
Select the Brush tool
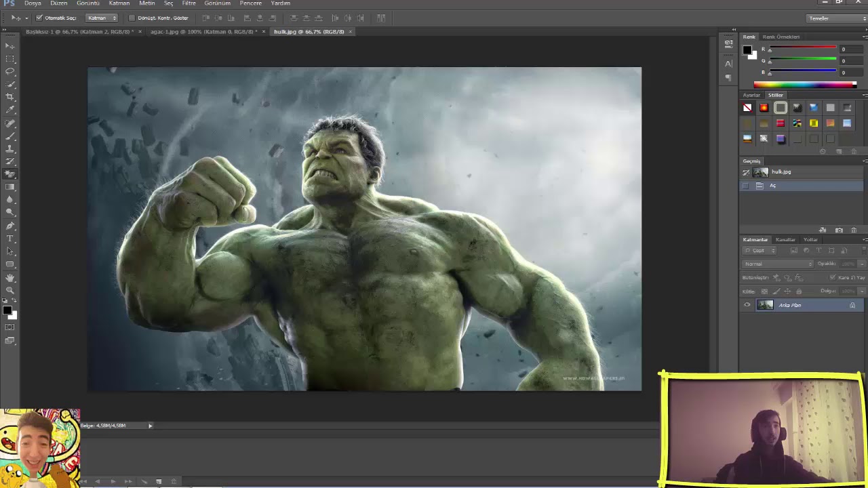tap(10, 136)
